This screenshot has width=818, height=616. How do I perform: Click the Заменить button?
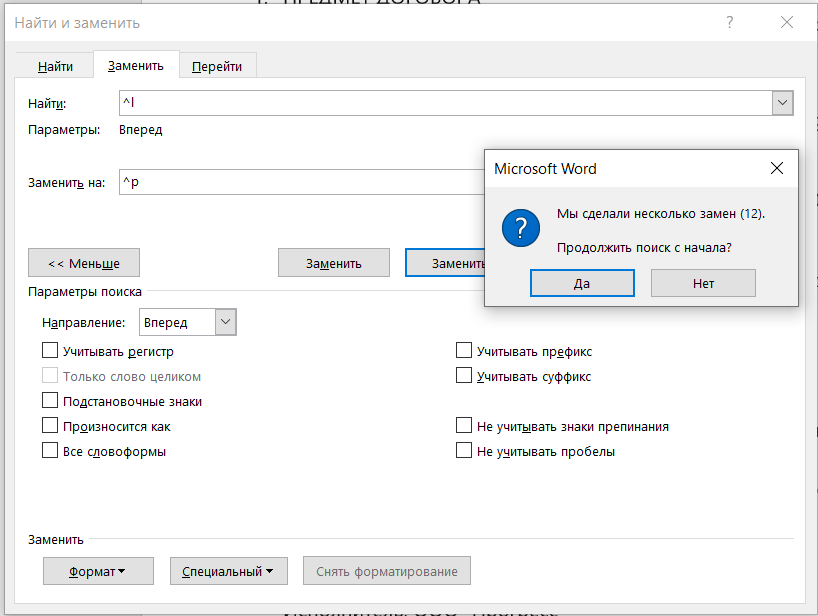[334, 263]
